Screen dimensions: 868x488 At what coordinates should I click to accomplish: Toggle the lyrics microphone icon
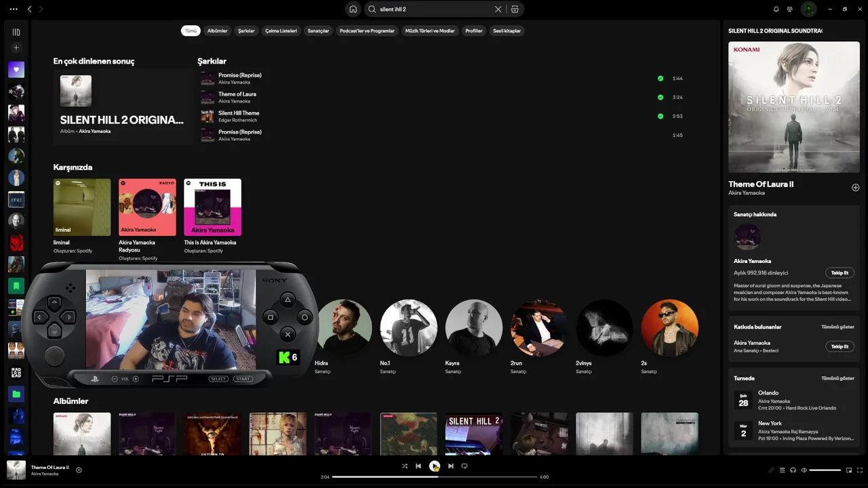click(771, 470)
